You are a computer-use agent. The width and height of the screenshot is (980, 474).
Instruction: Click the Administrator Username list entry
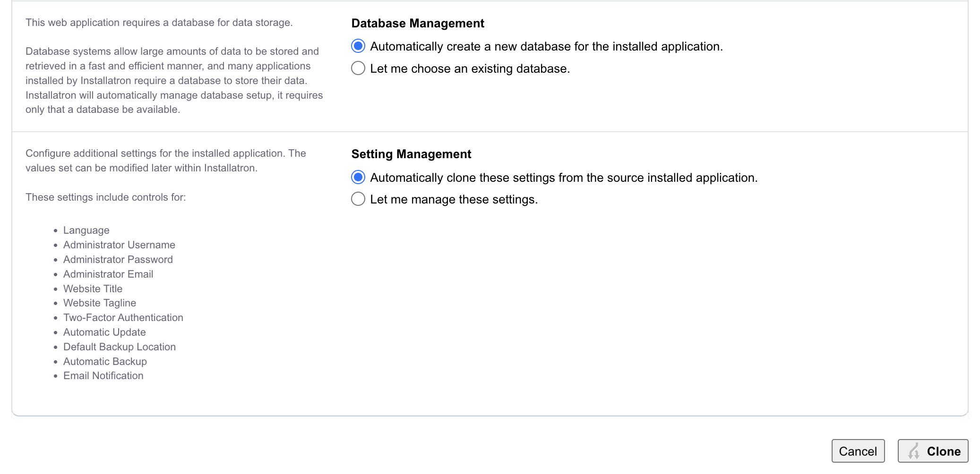pyautogui.click(x=119, y=245)
